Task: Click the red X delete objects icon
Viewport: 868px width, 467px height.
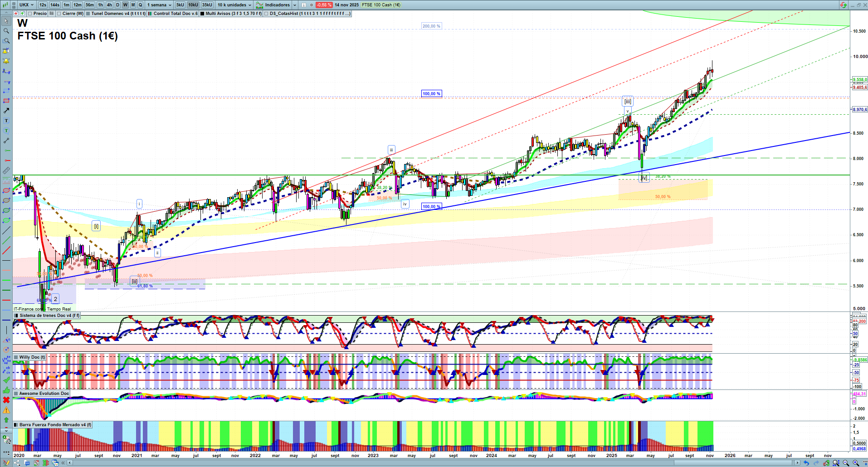Action: click(6, 400)
